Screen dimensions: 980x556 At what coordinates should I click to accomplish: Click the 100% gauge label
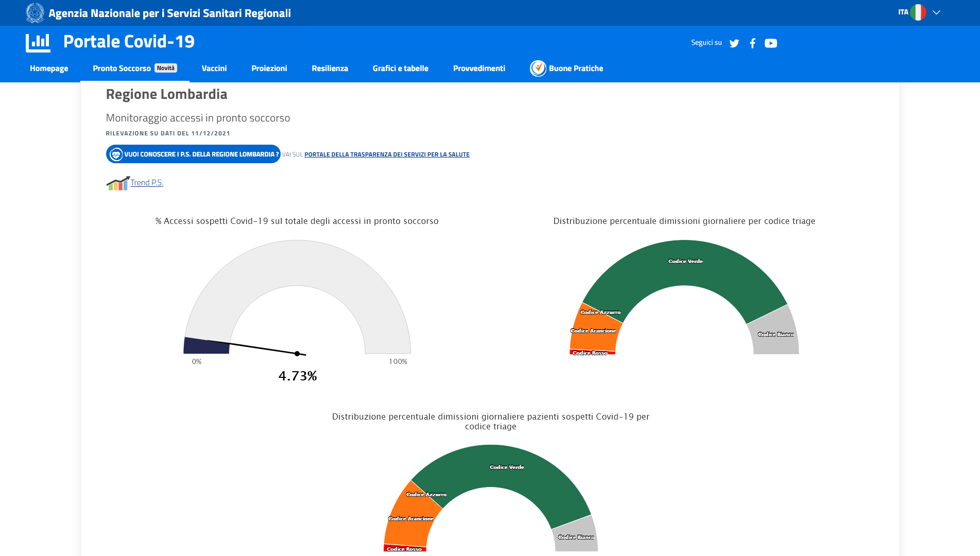pyautogui.click(x=398, y=362)
